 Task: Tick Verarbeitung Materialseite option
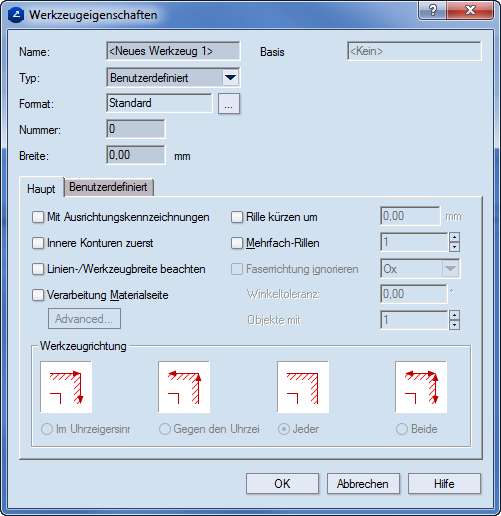tap(38, 295)
